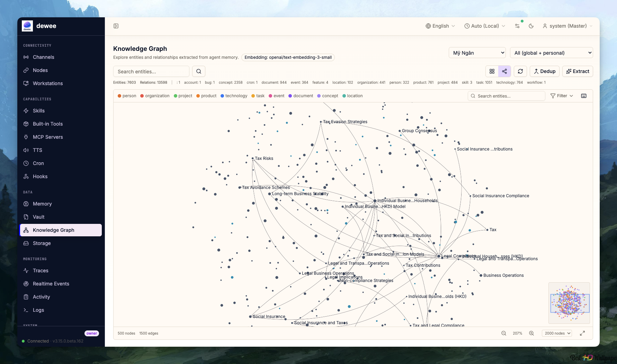Open the Auto (Local) timezone dropdown
617x364 pixels.
(x=485, y=26)
